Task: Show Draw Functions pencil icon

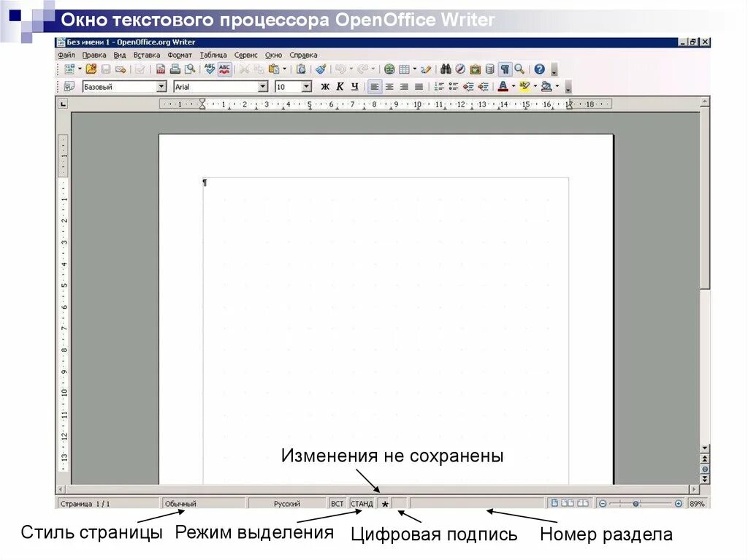Action: coord(426,69)
